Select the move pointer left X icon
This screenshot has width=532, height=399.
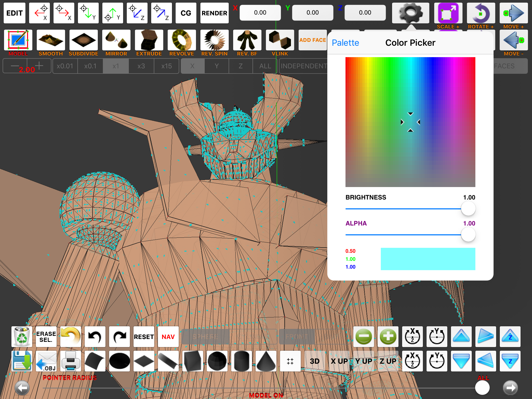[x=39, y=13]
